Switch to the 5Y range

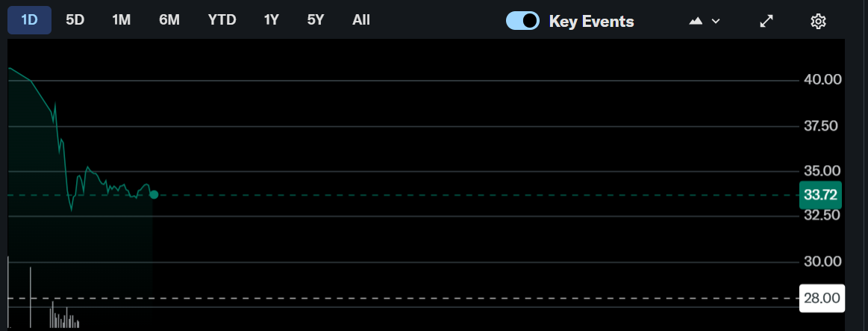pyautogui.click(x=316, y=20)
